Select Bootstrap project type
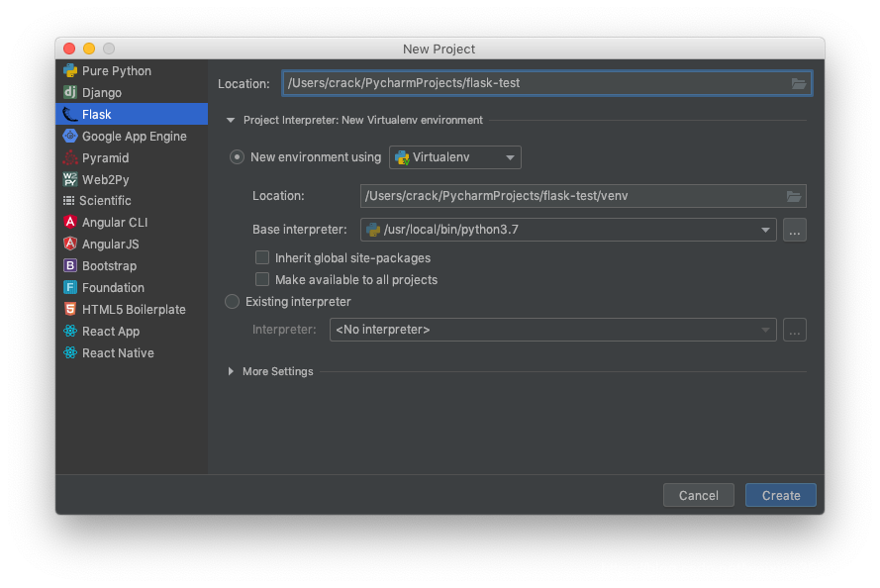Viewport: 880px width, 588px height. (132, 266)
